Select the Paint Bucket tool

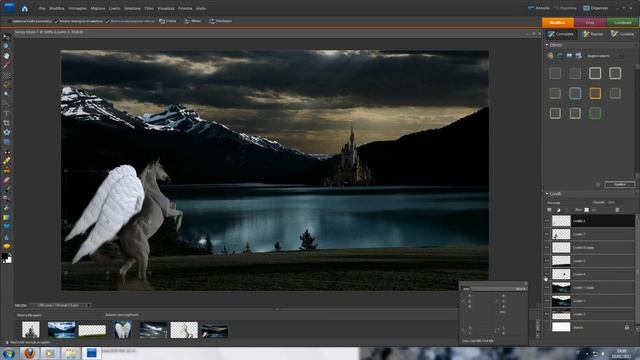(x=7, y=208)
